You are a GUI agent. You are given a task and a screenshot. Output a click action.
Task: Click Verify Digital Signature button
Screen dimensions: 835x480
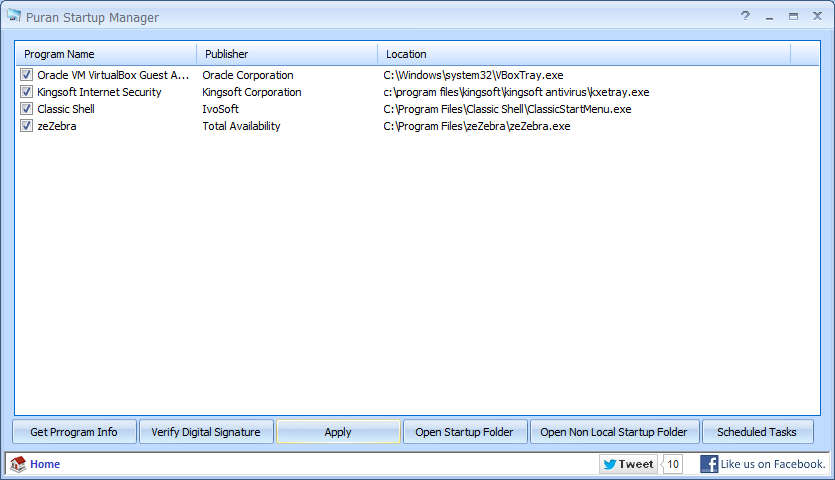pos(206,432)
